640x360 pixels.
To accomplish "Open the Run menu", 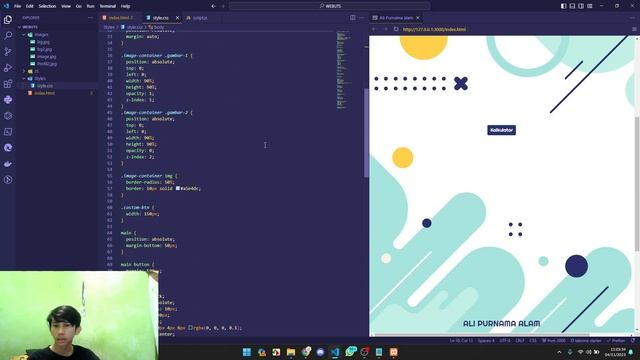I will click(91, 6).
